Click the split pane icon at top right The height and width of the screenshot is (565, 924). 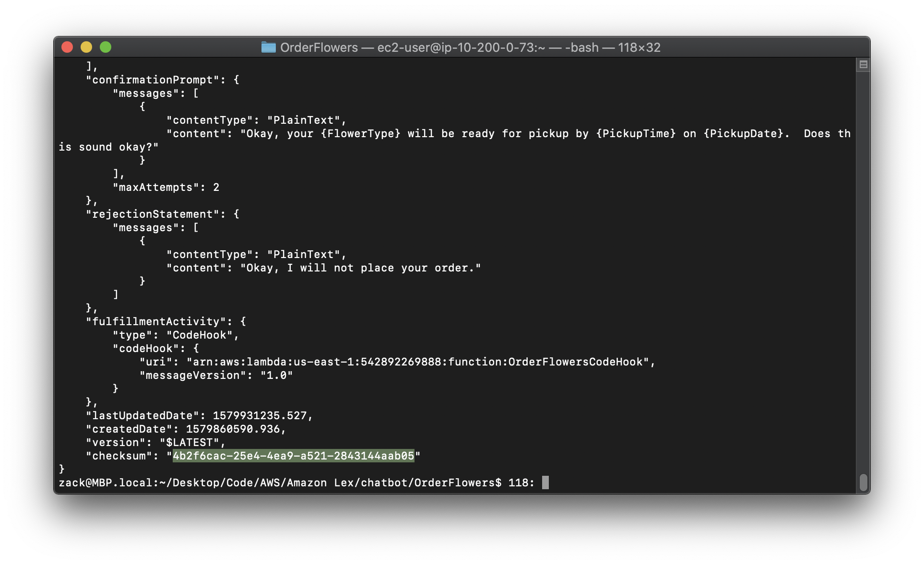[x=863, y=64]
